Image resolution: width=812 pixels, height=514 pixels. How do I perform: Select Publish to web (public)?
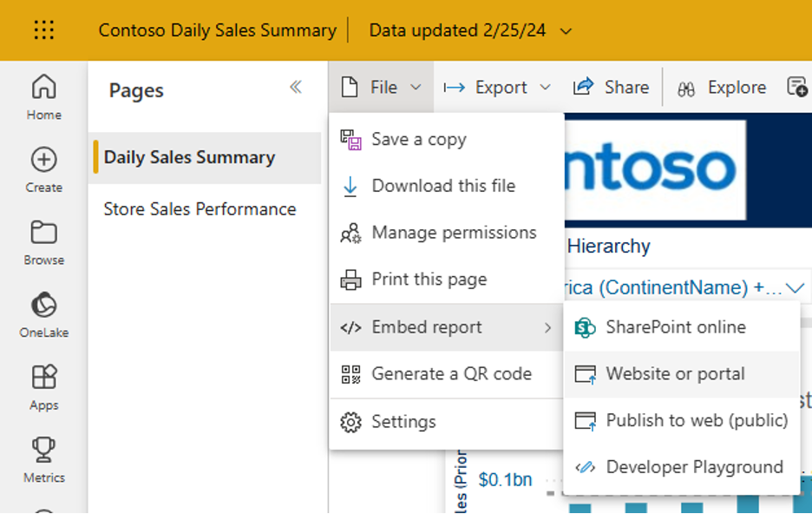coord(682,421)
